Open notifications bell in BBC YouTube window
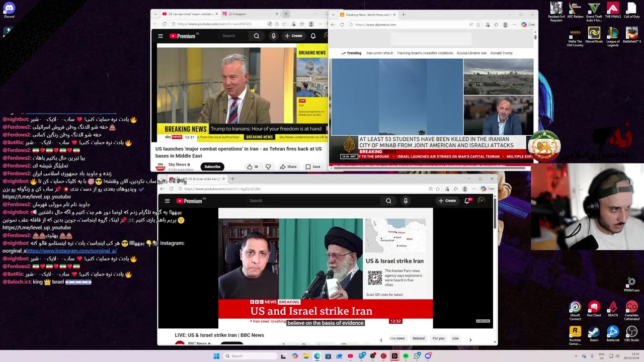The width and height of the screenshot is (644, 362). pyautogui.click(x=467, y=201)
